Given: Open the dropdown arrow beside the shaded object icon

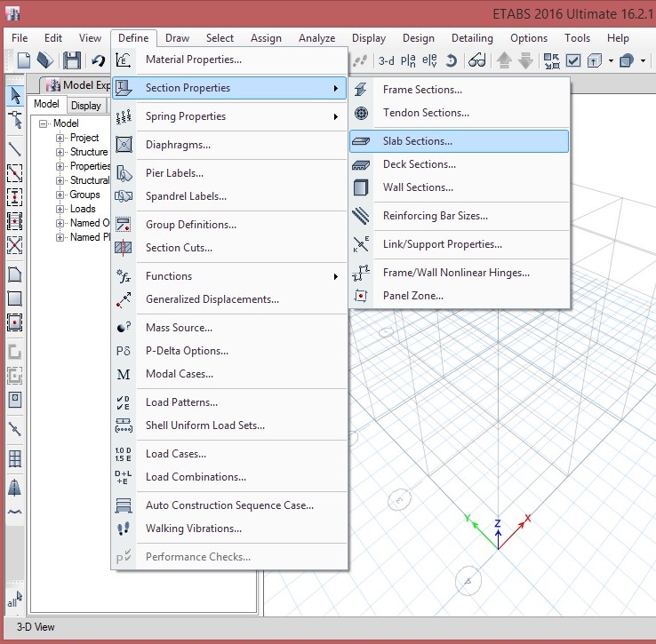Looking at the screenshot, I should (643, 60).
